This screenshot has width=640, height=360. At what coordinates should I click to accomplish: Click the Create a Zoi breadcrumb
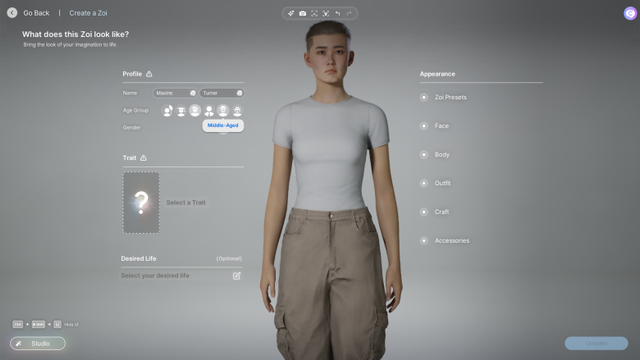[x=88, y=13]
